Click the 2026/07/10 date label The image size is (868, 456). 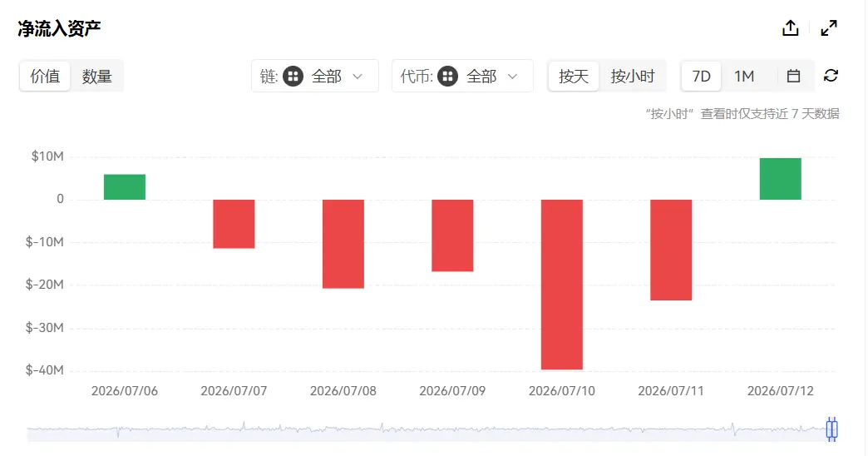[x=562, y=390]
